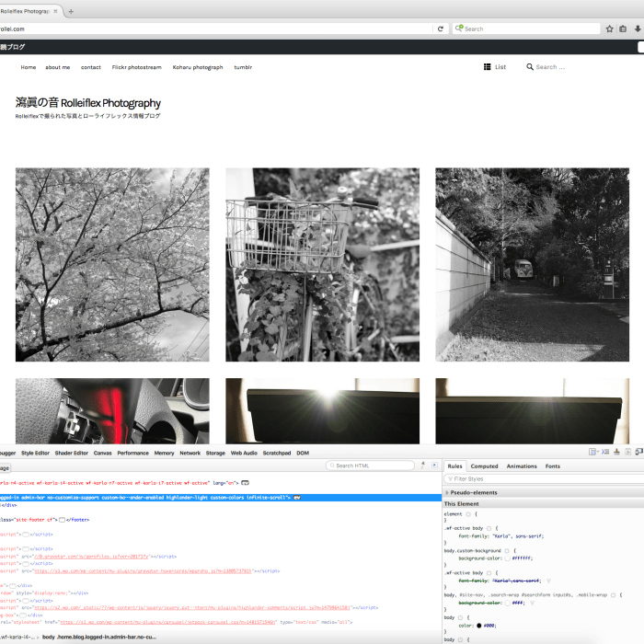
Task: Open a new browser tab with plus icon
Action: point(72,11)
